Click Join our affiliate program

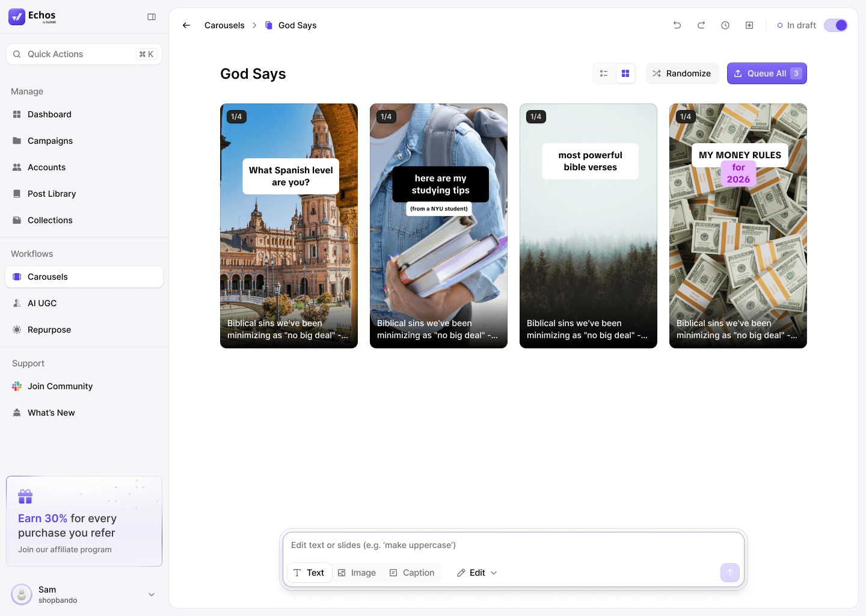click(x=65, y=549)
